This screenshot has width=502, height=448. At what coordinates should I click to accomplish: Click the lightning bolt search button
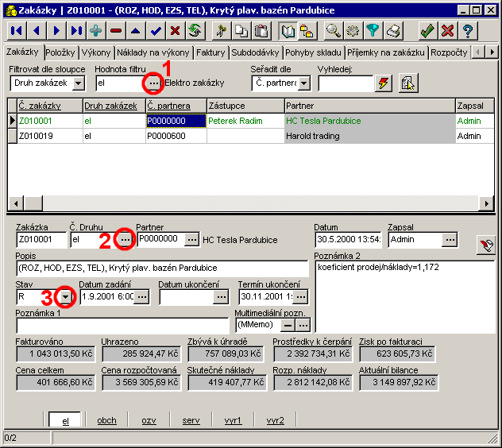pyautogui.click(x=384, y=83)
